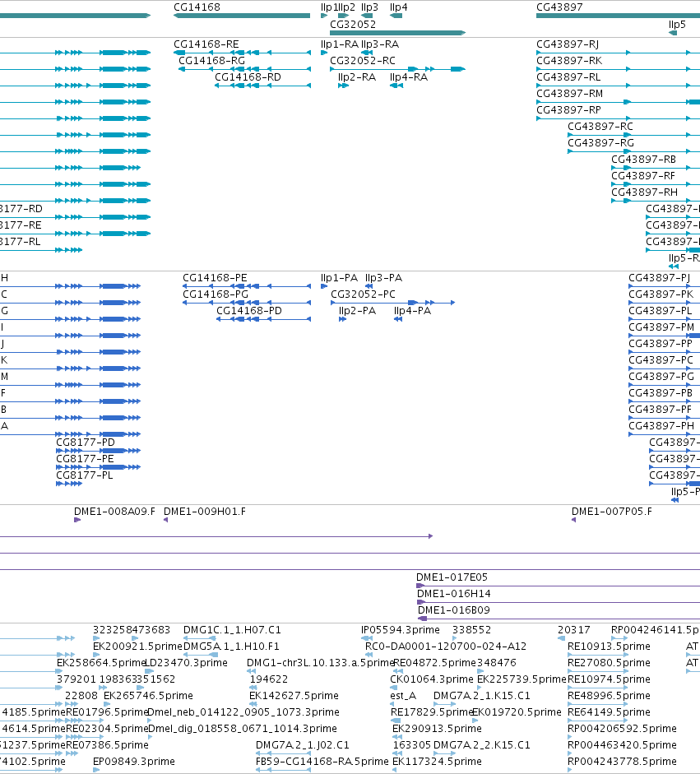Select EST Dmel_neb_014122_0905_1073.3prime
700x774 pixels.
(x=150, y=721)
